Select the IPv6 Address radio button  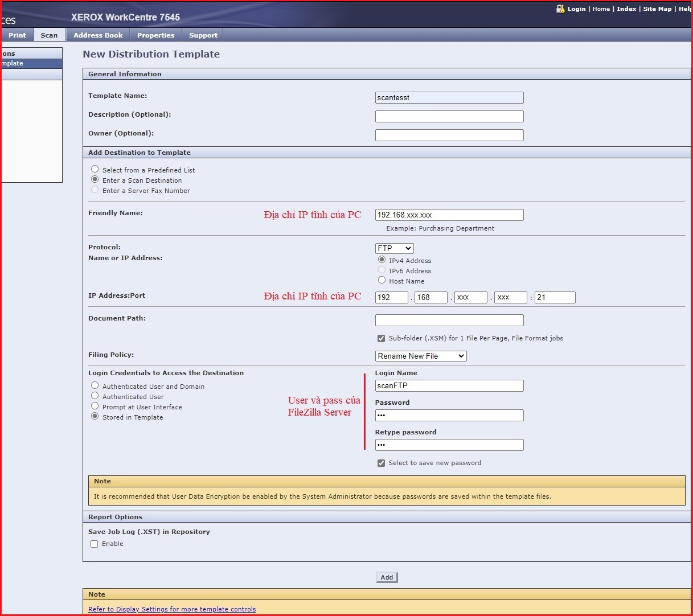382,270
